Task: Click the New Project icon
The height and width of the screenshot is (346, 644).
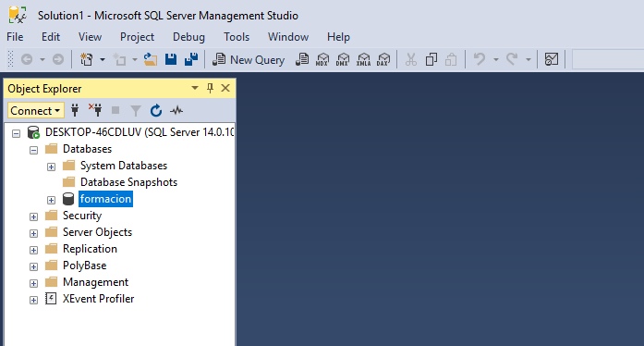Action: coord(86,59)
